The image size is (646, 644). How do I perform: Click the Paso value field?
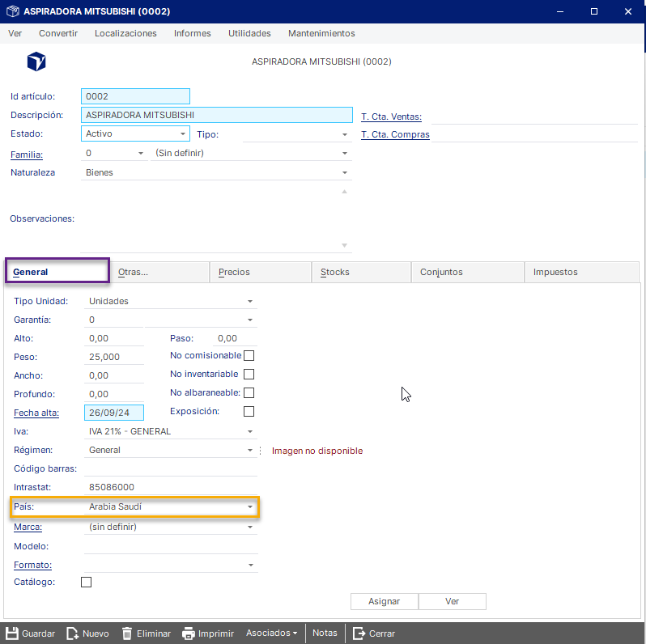(236, 338)
